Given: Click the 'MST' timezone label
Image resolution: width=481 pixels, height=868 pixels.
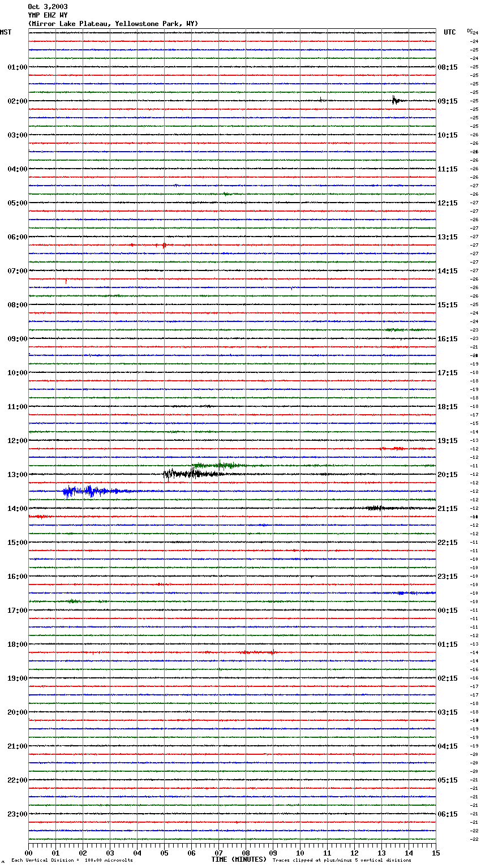Looking at the screenshot, I should click(x=6, y=32).
